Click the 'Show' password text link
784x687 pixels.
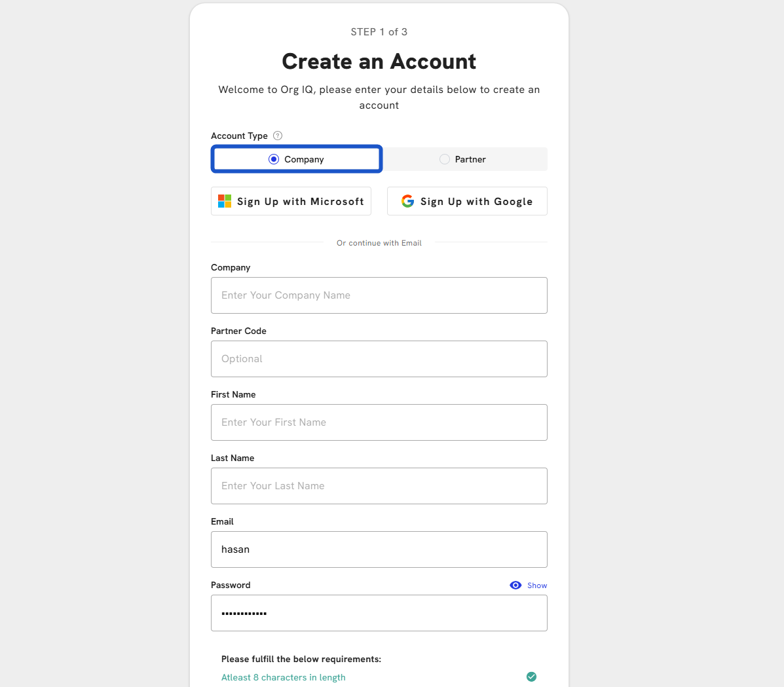(537, 585)
